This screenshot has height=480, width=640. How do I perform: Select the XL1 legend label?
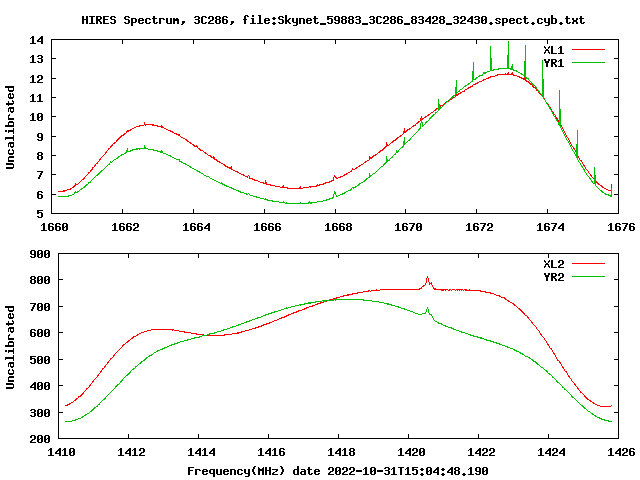(553, 50)
